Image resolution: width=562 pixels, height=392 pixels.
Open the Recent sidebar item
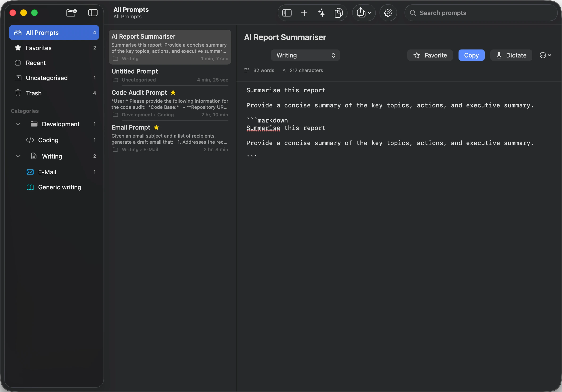pos(54,63)
